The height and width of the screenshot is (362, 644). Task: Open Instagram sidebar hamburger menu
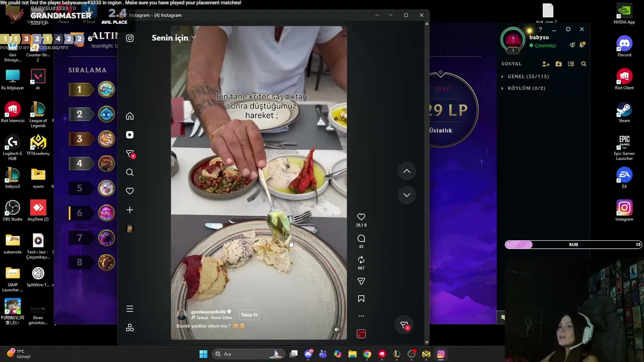click(130, 309)
